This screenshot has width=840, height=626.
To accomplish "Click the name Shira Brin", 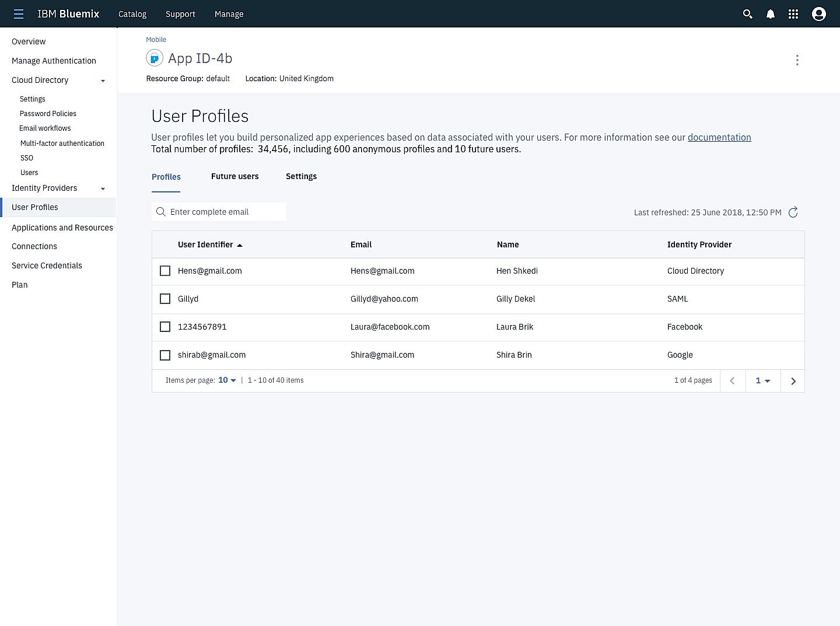I will (514, 355).
